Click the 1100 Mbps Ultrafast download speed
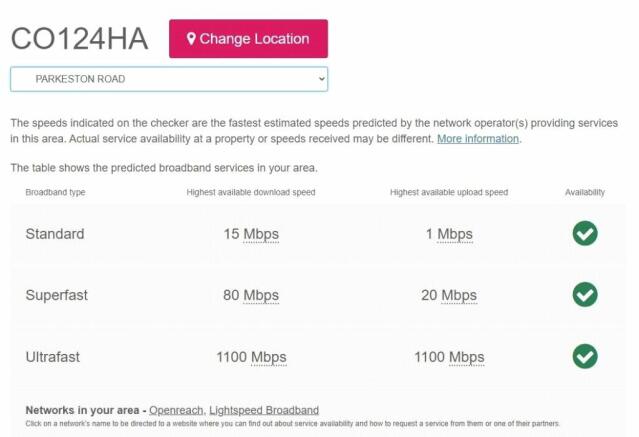639x437 pixels. pos(251,358)
